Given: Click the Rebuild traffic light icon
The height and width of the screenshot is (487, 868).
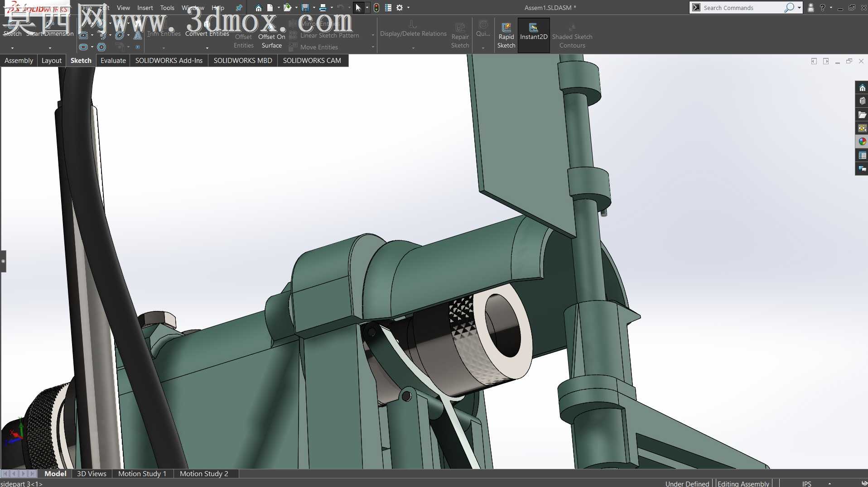Looking at the screenshot, I should point(376,8).
